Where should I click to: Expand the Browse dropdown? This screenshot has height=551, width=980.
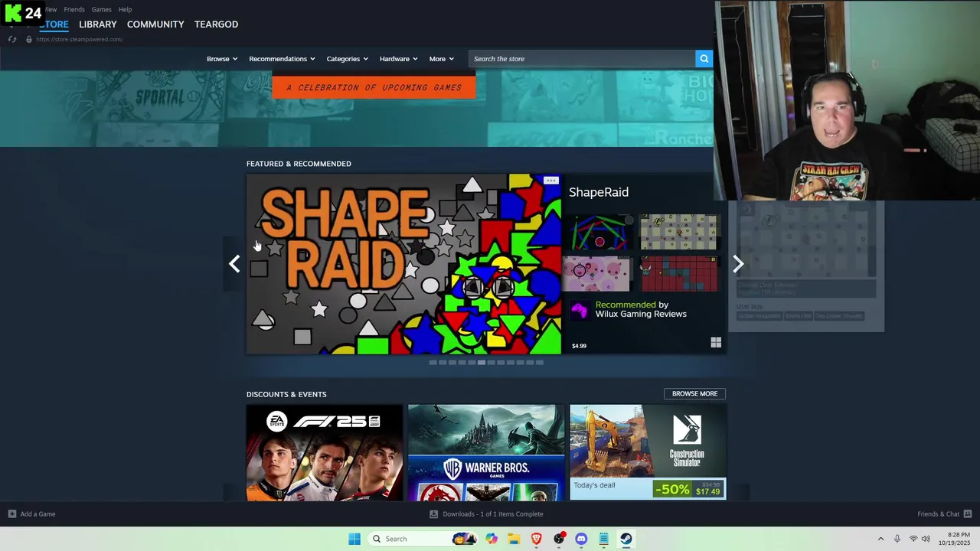(222, 59)
